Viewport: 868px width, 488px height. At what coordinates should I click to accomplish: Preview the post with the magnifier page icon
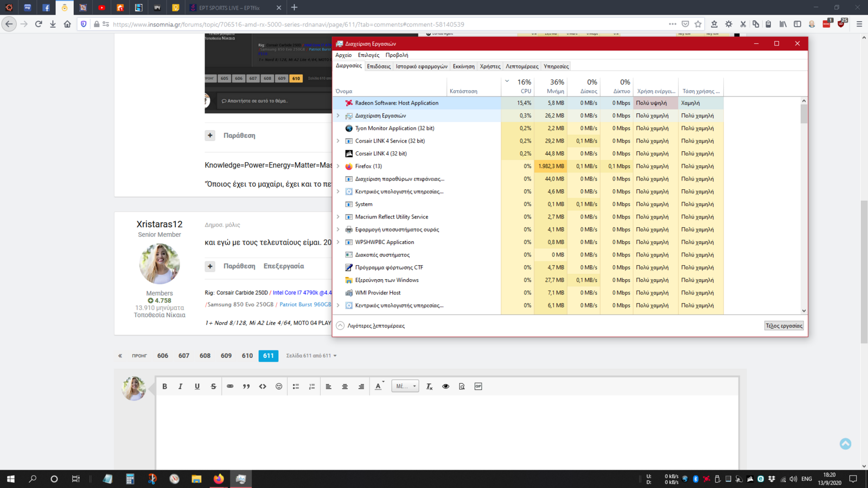pos(462,387)
